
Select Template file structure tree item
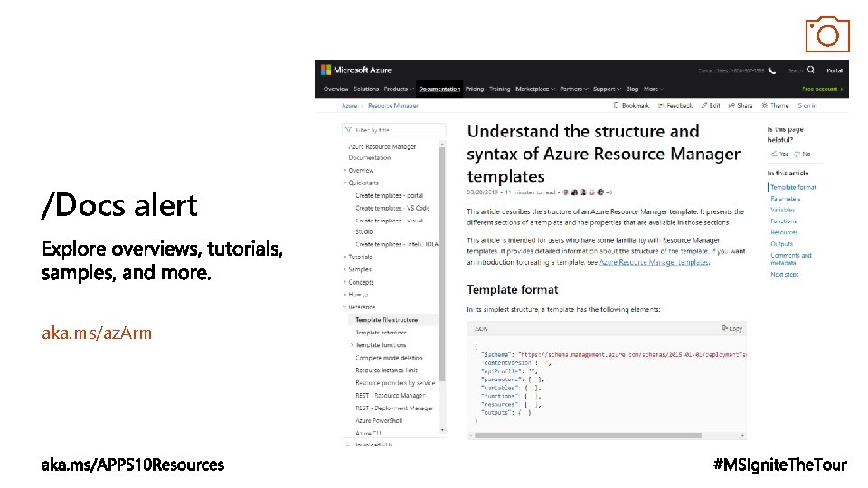click(386, 320)
